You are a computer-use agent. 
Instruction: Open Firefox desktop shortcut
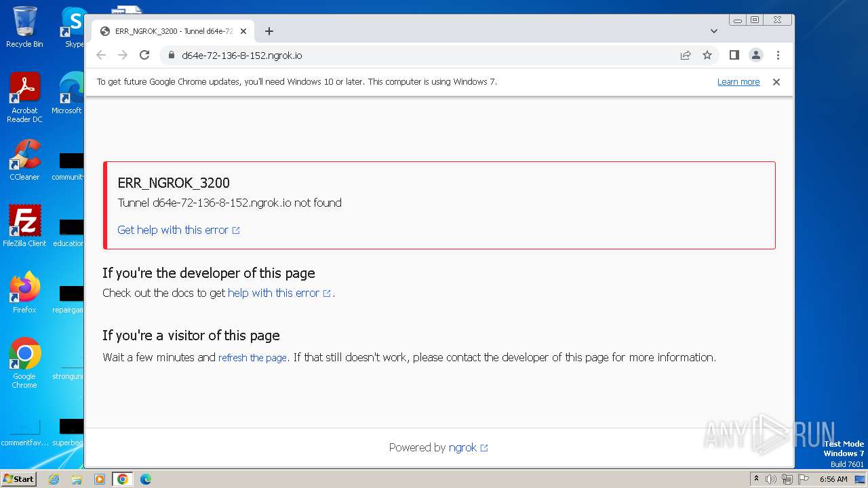point(24,292)
